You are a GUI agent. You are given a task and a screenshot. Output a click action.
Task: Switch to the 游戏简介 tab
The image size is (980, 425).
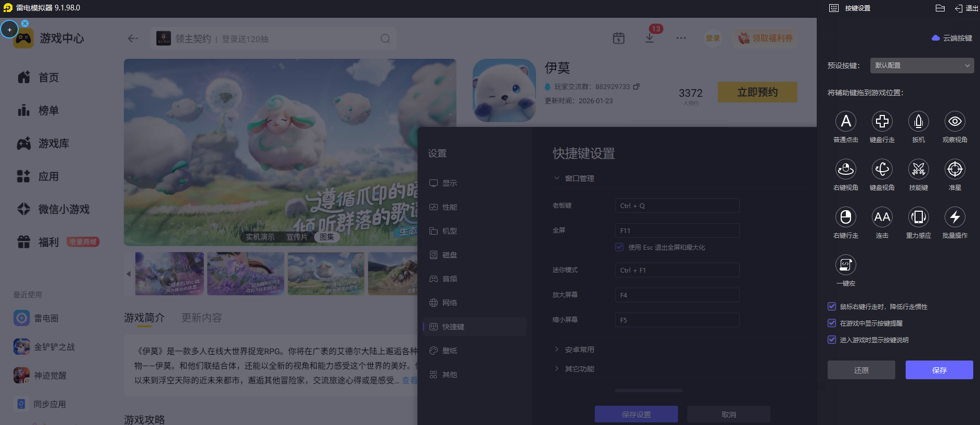(x=144, y=317)
